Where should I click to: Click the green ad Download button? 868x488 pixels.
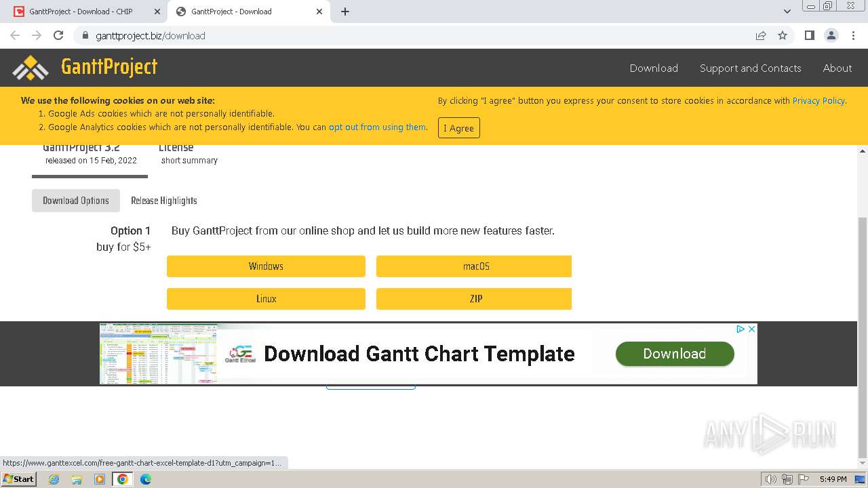pyautogui.click(x=675, y=354)
